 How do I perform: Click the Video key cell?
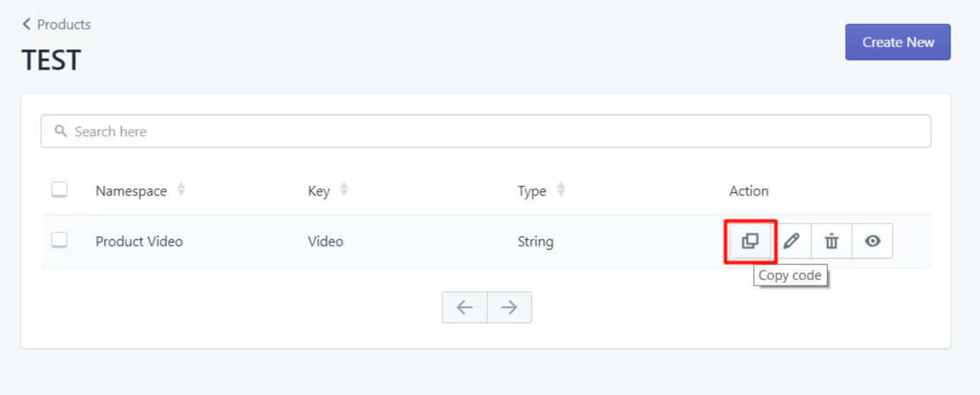(326, 242)
